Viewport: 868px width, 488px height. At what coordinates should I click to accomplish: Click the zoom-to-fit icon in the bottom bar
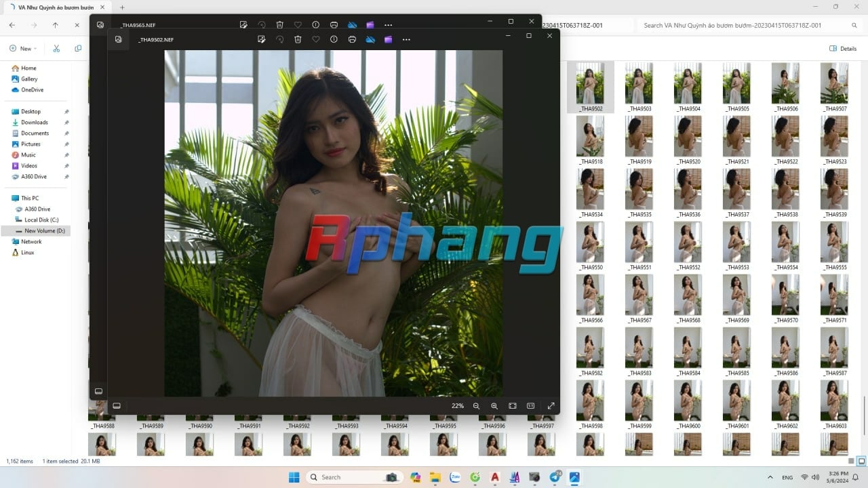(x=513, y=406)
